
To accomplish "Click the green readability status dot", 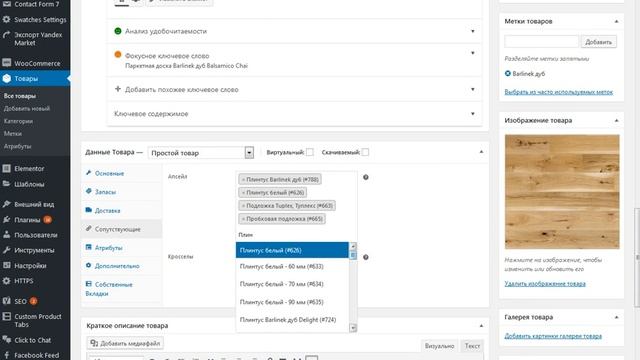I will tap(118, 31).
